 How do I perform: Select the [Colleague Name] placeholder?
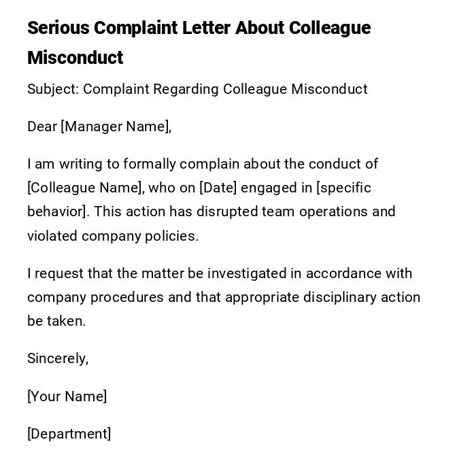pyautogui.click(x=86, y=188)
